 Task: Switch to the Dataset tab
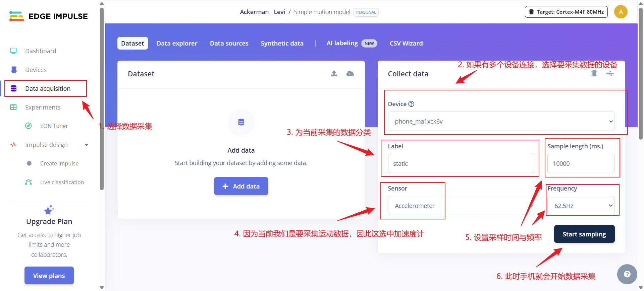[132, 43]
